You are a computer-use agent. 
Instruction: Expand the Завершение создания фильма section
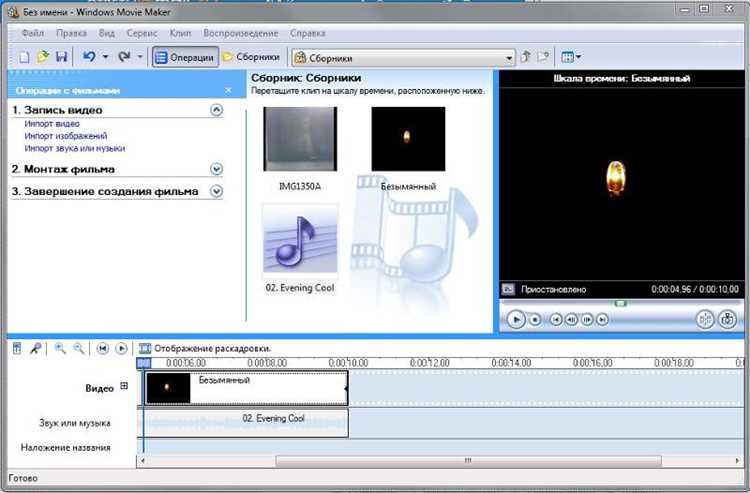coord(216,191)
